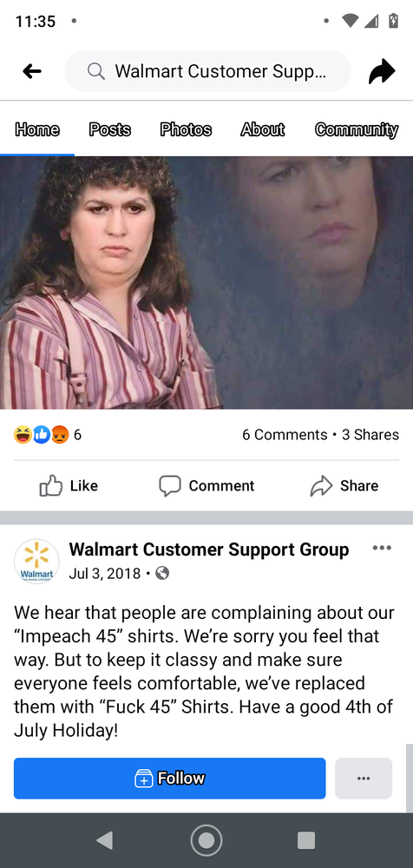Open the post options three-dot menu

click(x=382, y=548)
